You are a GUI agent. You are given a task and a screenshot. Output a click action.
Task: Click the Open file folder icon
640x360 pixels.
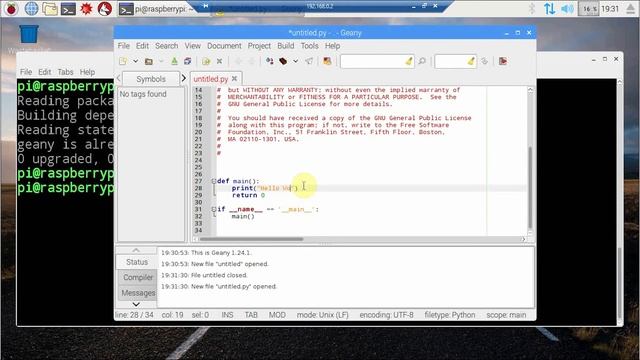click(x=149, y=61)
